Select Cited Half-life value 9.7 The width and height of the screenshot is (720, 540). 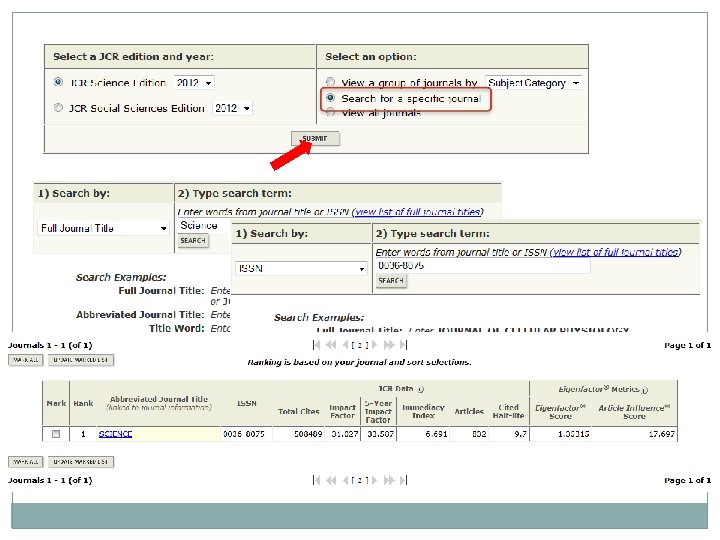pos(521,433)
